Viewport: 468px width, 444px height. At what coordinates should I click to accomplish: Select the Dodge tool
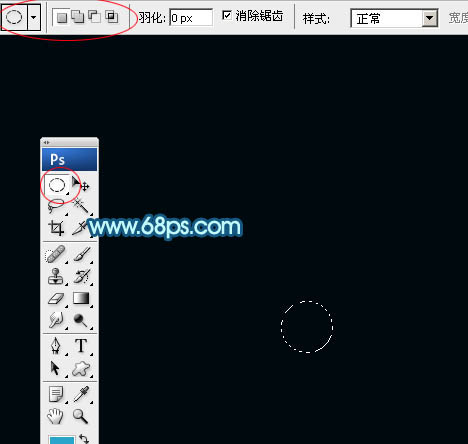coord(81,320)
